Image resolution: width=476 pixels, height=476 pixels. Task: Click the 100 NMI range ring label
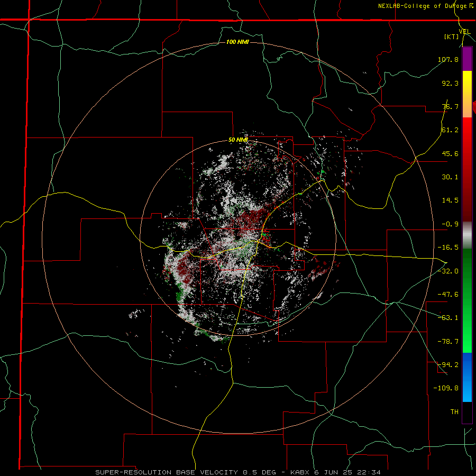coord(237,42)
